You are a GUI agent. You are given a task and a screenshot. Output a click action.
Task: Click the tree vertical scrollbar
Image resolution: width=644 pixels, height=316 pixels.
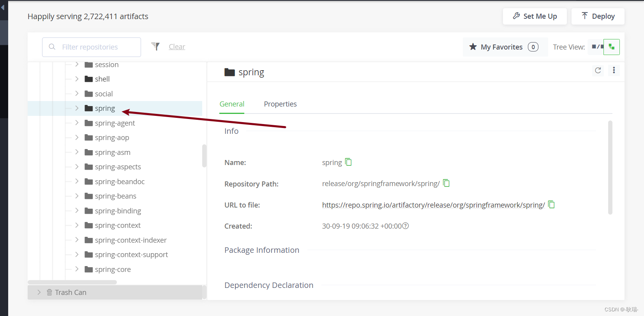click(204, 156)
